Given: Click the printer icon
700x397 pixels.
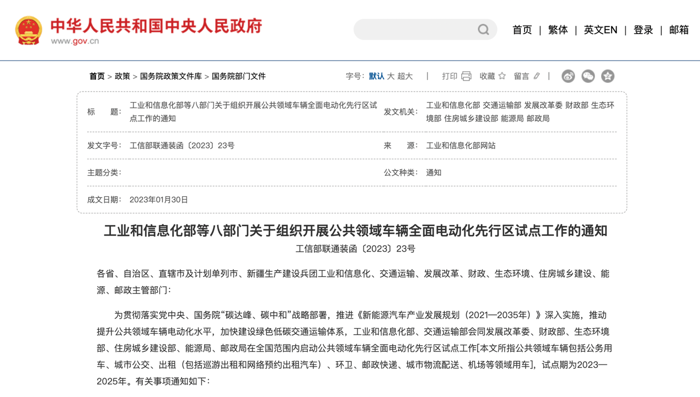Looking at the screenshot, I should point(466,76).
